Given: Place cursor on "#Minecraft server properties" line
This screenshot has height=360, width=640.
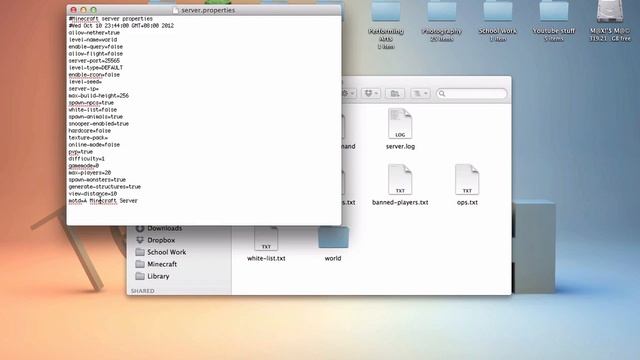Looking at the screenshot, I should 111,19.
